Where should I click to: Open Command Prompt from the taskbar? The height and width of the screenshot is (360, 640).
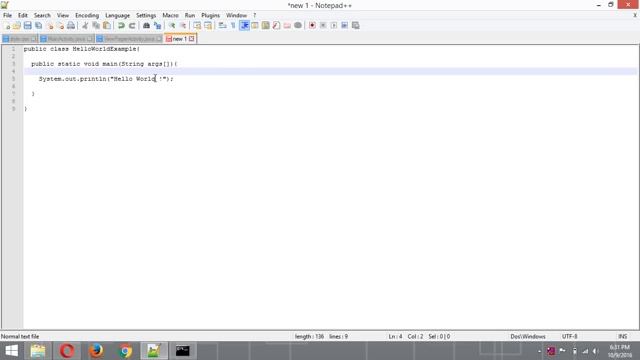tap(182, 351)
